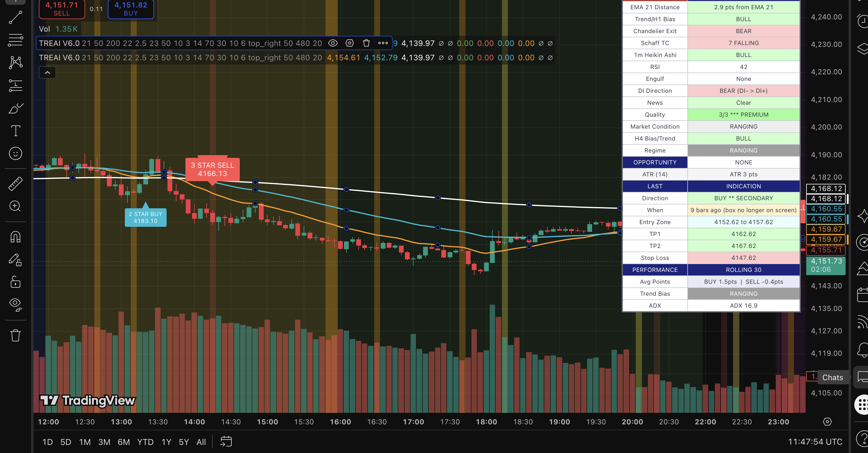Open the Chats panel

[862, 377]
